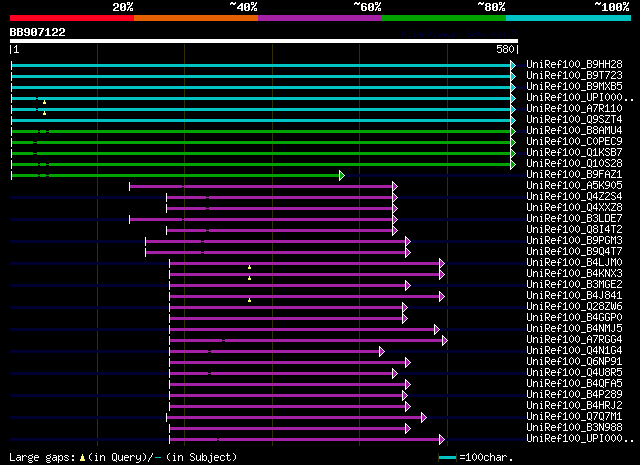640x465 pixels.
Task: Click the UniRef100_Q10S28 label
Action: 574,164
